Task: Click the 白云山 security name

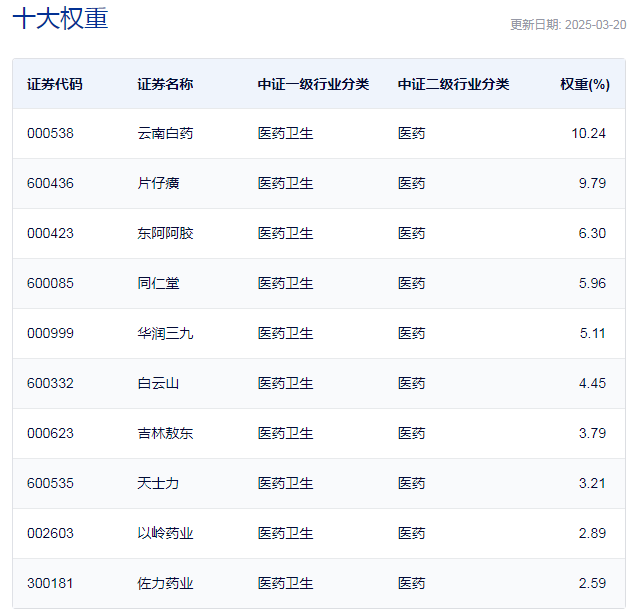Action: point(158,383)
